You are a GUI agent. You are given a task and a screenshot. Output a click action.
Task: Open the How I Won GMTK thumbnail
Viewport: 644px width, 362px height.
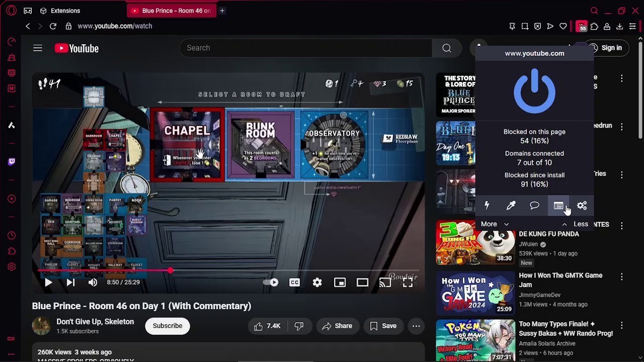tap(475, 293)
